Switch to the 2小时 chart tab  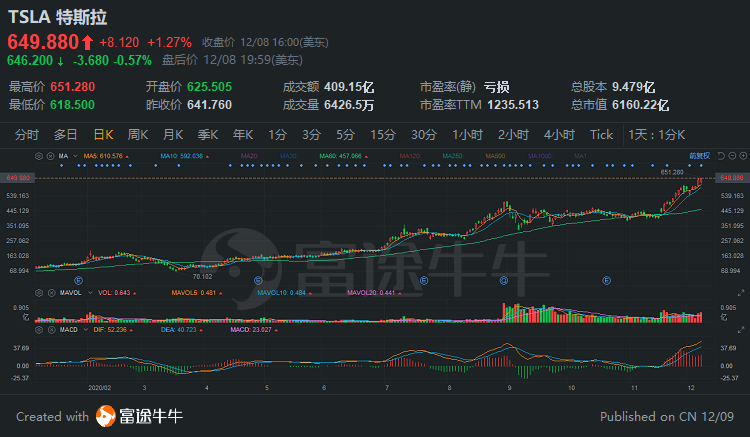click(x=513, y=135)
